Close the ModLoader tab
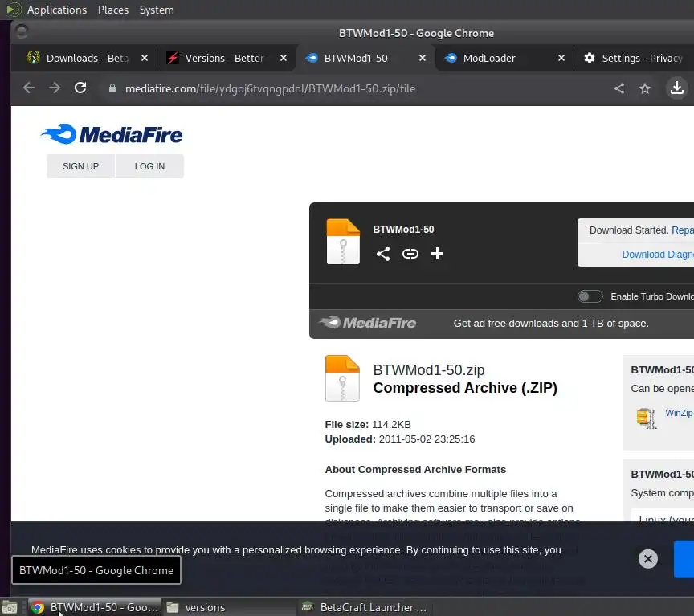 coord(561,58)
